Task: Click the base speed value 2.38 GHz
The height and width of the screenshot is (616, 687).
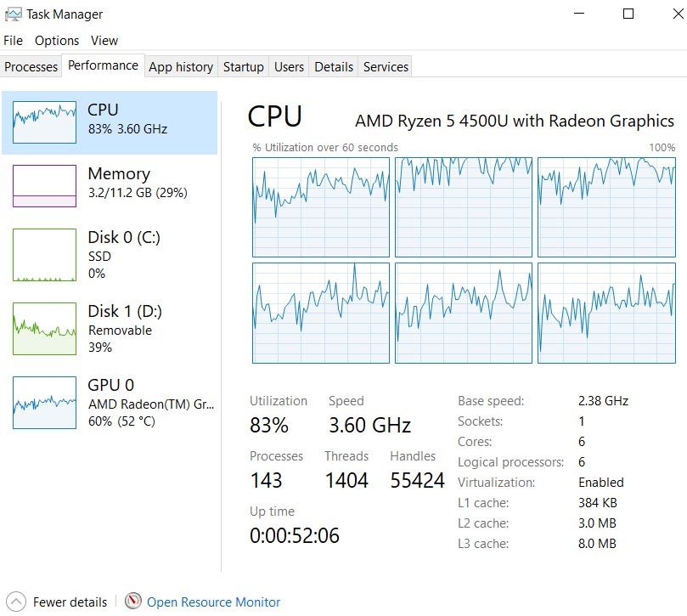Action: coord(603,401)
